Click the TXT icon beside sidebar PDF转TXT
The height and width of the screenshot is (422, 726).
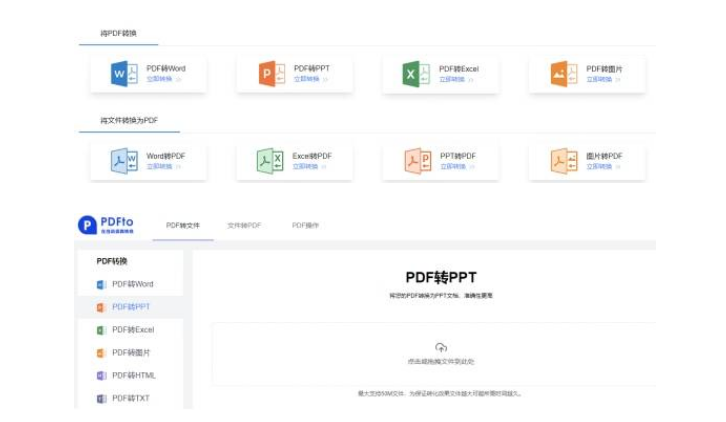101,398
